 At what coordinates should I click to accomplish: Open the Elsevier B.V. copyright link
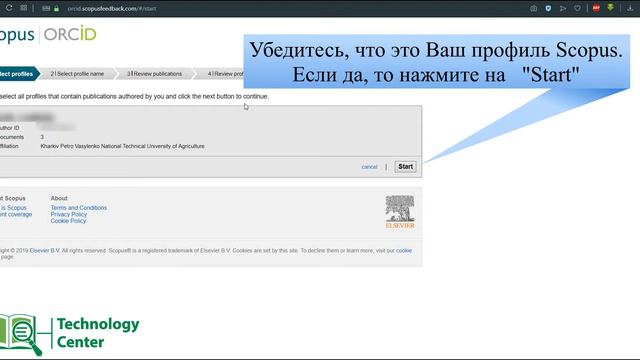coord(45,251)
